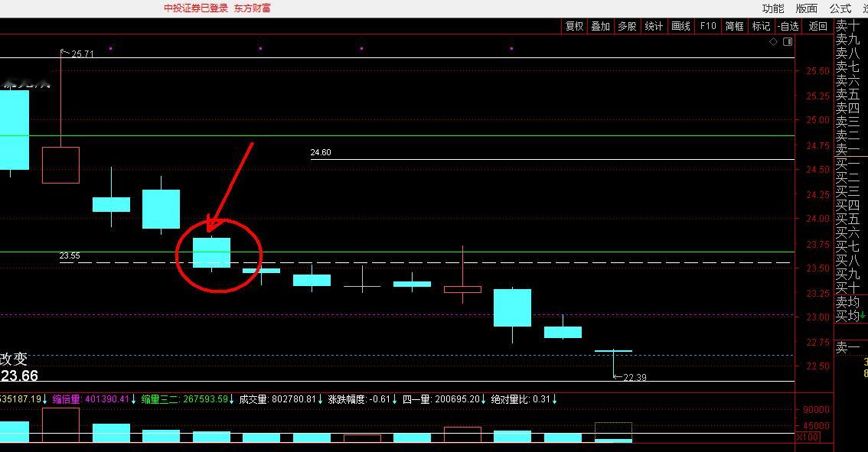Expand the 版面 layout menu
868x452 pixels.
coord(807,9)
